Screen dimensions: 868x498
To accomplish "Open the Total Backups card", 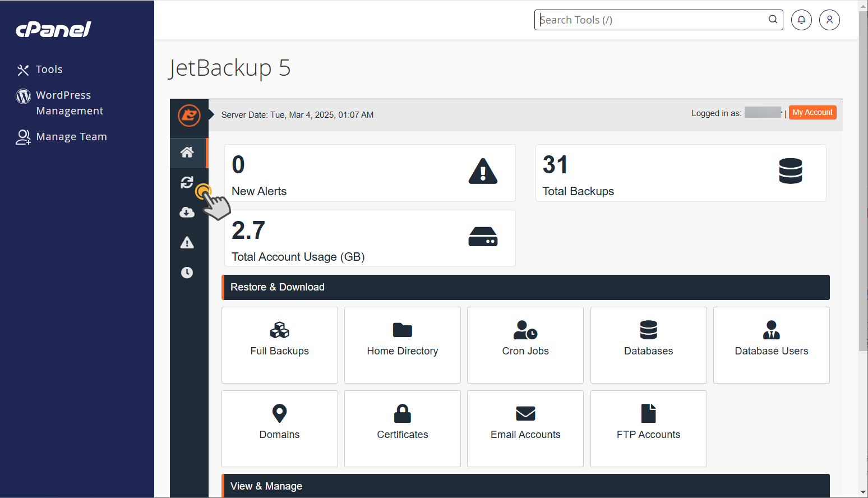I will 681,173.
